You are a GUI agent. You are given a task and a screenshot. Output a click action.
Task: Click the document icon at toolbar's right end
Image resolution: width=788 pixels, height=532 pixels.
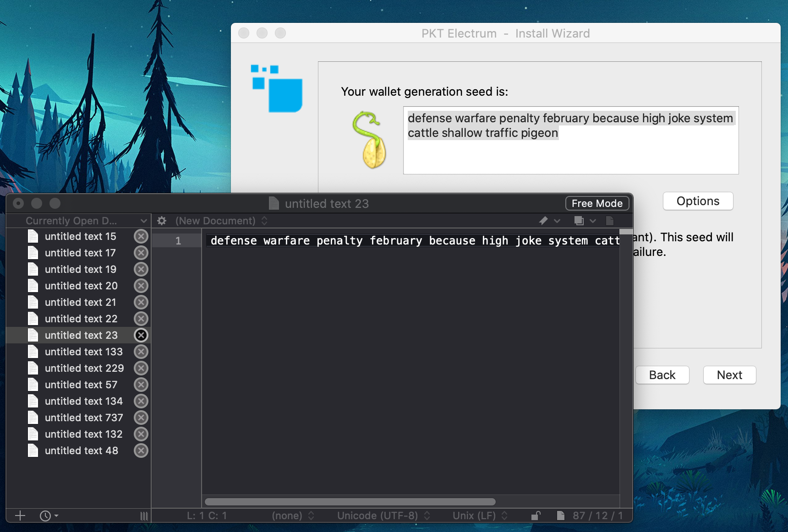click(x=610, y=221)
